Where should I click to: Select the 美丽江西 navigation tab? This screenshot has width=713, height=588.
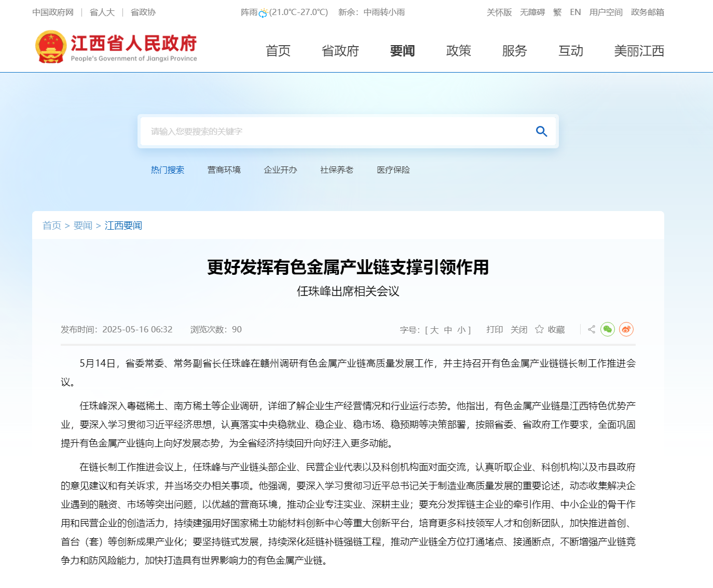click(639, 51)
